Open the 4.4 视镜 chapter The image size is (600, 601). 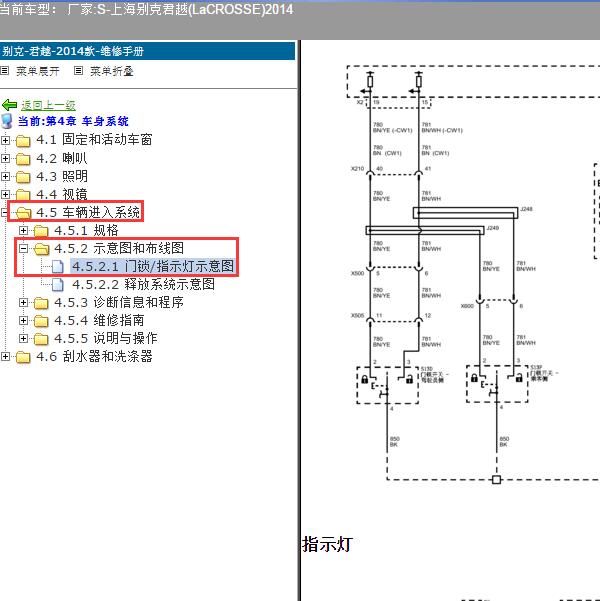[62, 194]
